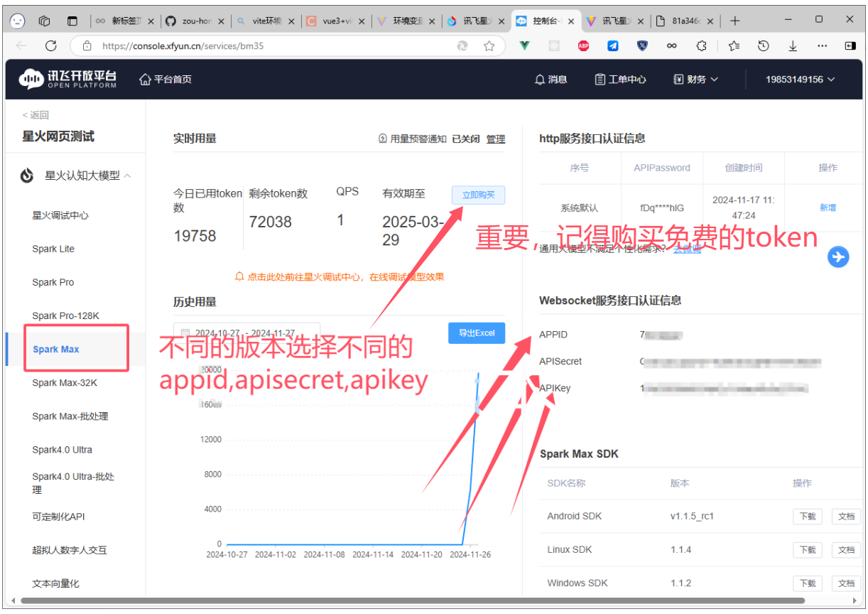Image resolution: width=868 pixels, height=614 pixels.
Task: Click the 立即购买 buy now button
Action: coord(478,195)
